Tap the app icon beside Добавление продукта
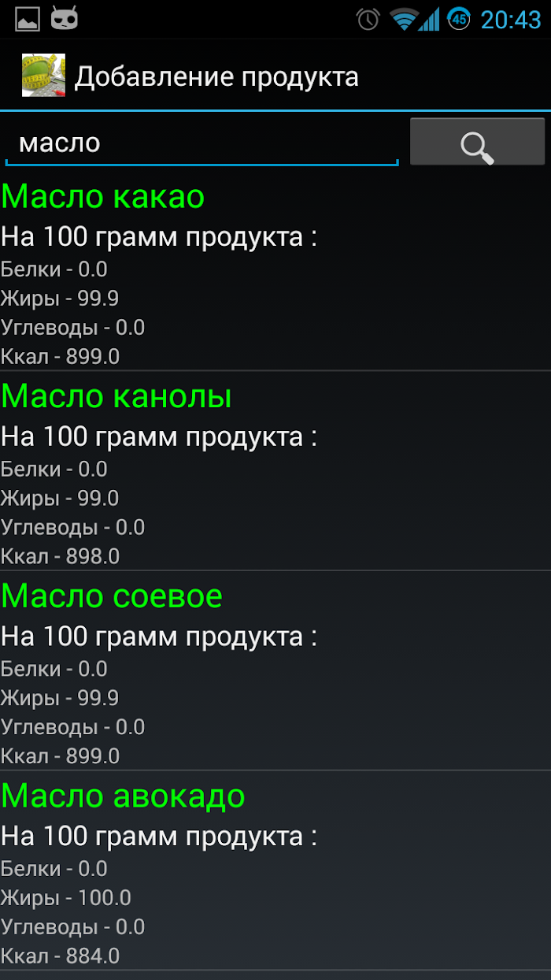This screenshot has width=551, height=980. click(x=43, y=76)
